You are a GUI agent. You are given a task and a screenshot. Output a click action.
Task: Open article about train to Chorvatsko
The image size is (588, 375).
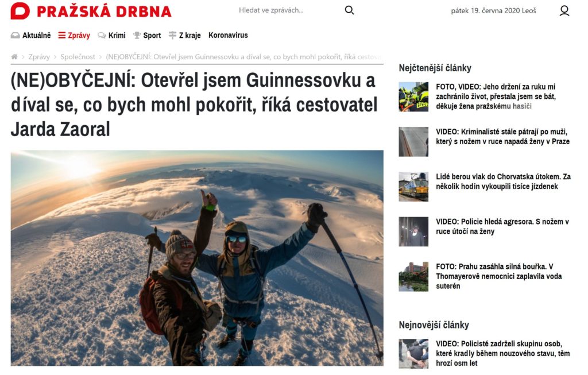click(503, 181)
